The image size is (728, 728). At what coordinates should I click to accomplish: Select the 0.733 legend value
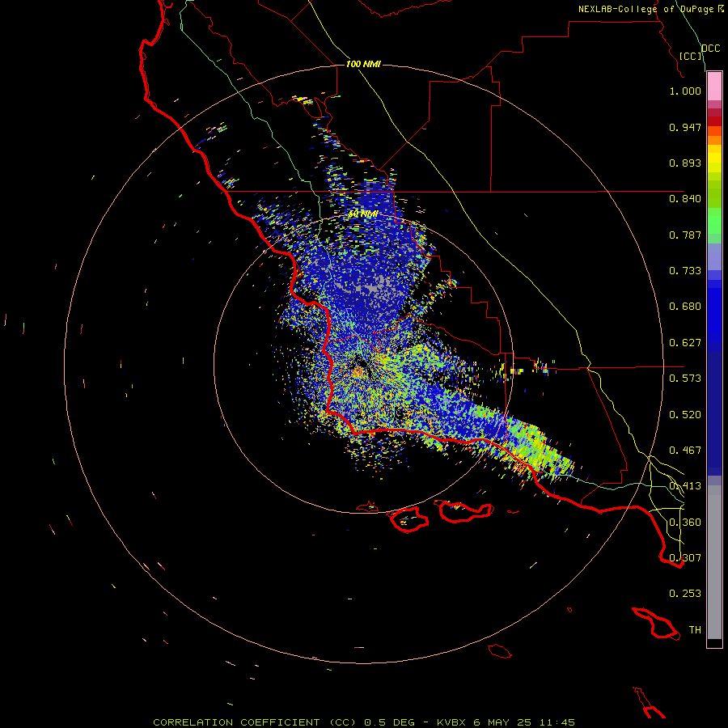click(x=685, y=271)
